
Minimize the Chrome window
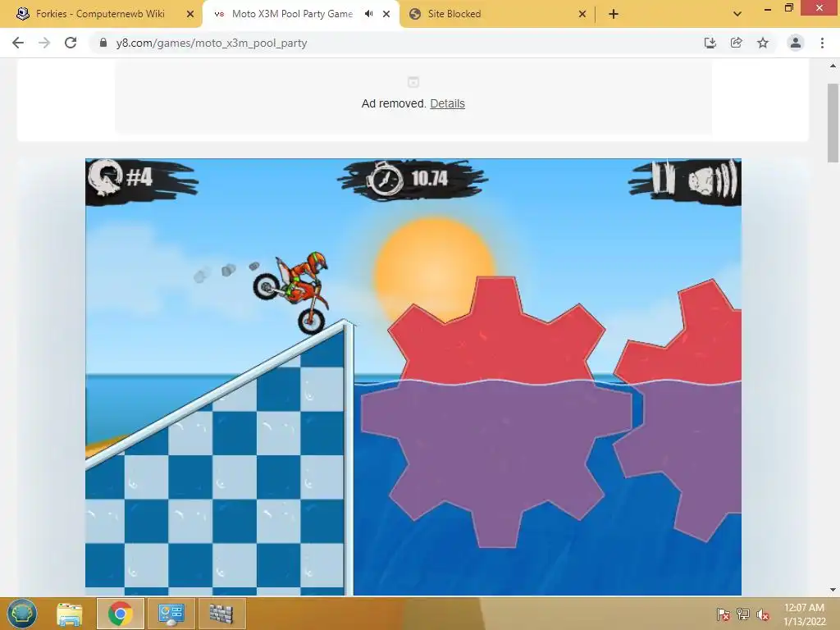click(767, 8)
